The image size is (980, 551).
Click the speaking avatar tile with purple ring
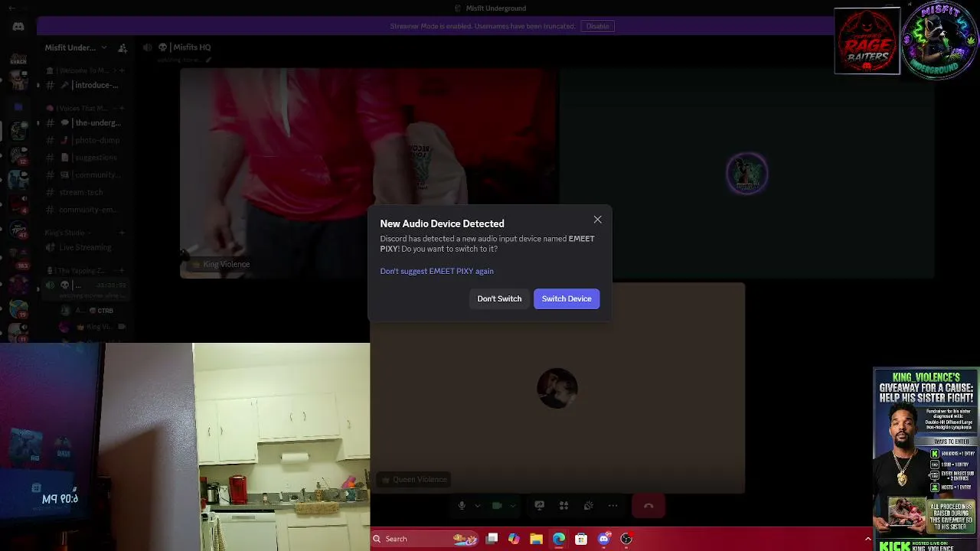coord(746,173)
